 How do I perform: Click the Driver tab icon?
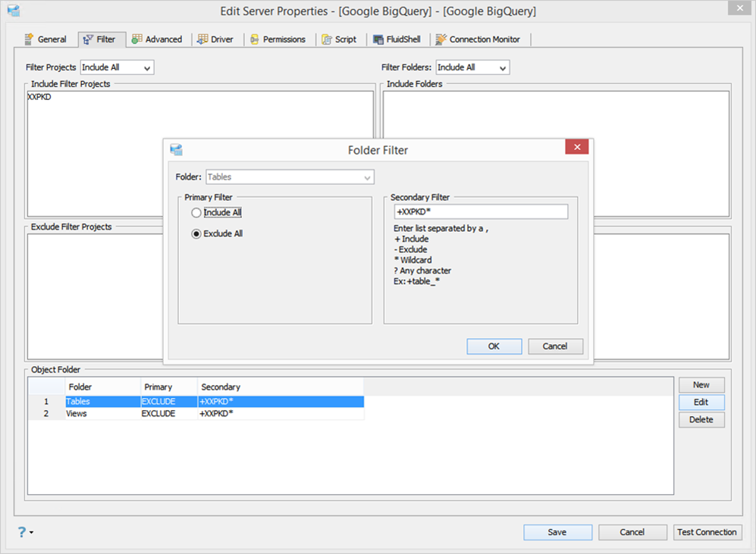coord(202,39)
